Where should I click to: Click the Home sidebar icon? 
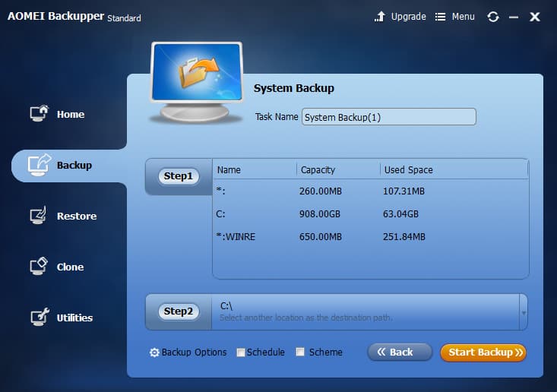click(x=39, y=114)
